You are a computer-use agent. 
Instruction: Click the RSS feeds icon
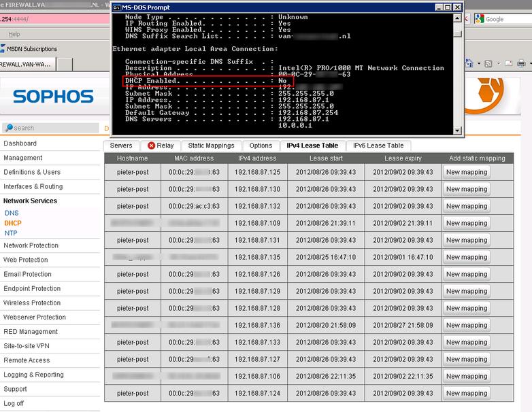(488, 63)
